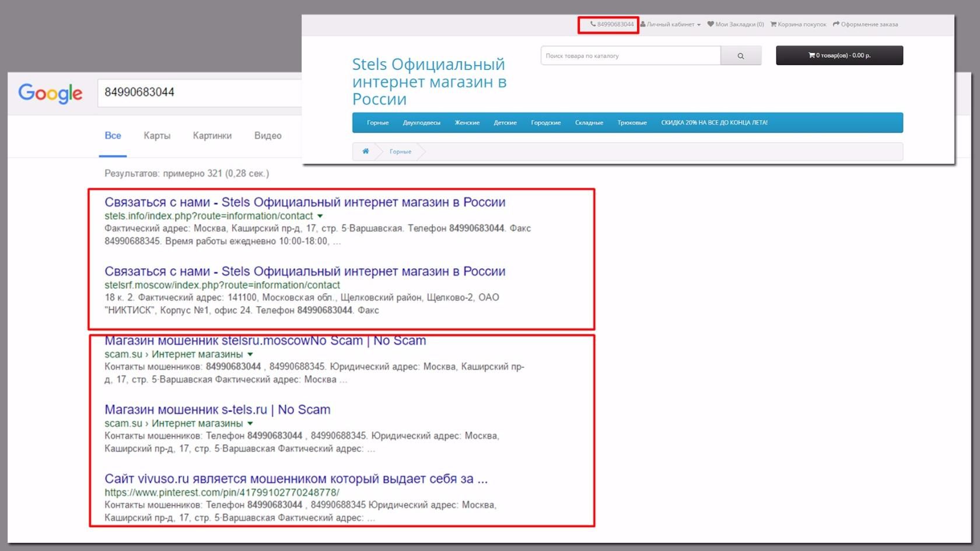
Task: Open Городские menu category
Action: (x=546, y=123)
